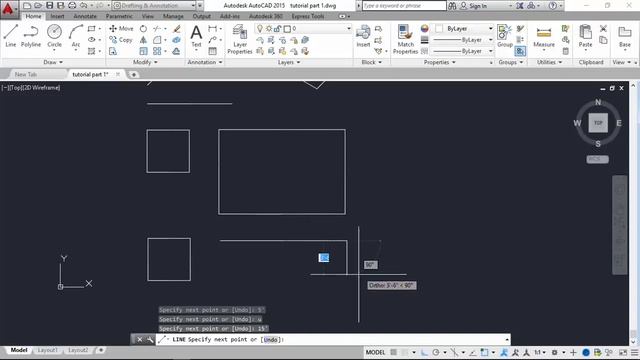Toggle hardware acceleration circle icon
640x360 pixels.
586,352
